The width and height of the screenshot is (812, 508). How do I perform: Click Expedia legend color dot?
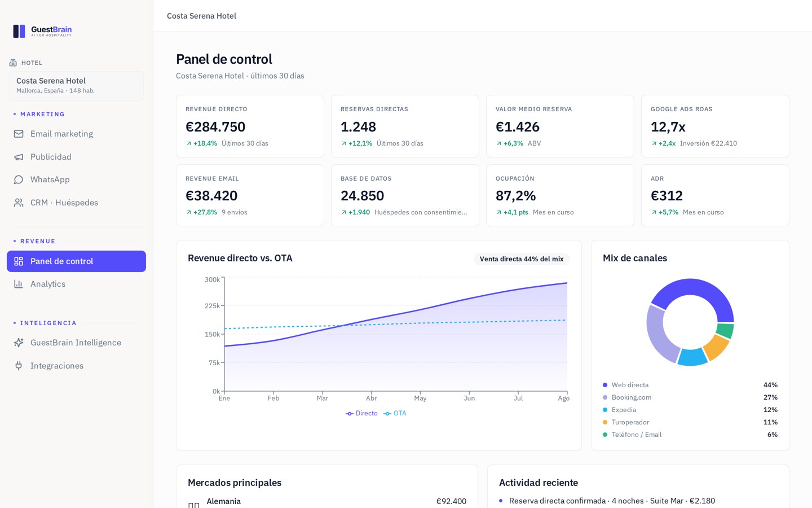point(605,410)
